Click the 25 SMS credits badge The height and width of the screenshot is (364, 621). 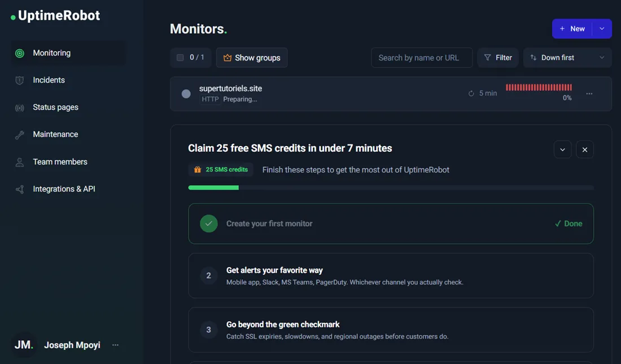pos(221,169)
